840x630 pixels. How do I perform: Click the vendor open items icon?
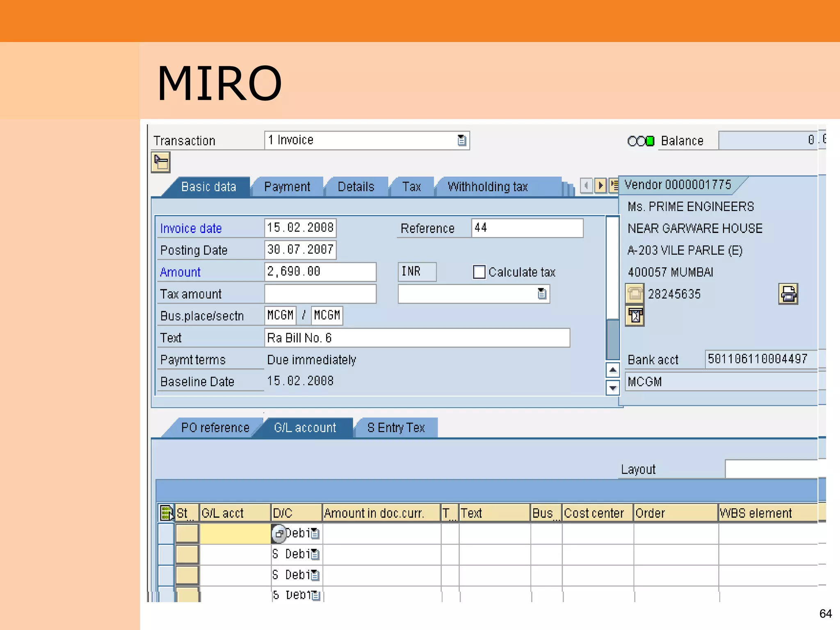pos(635,316)
